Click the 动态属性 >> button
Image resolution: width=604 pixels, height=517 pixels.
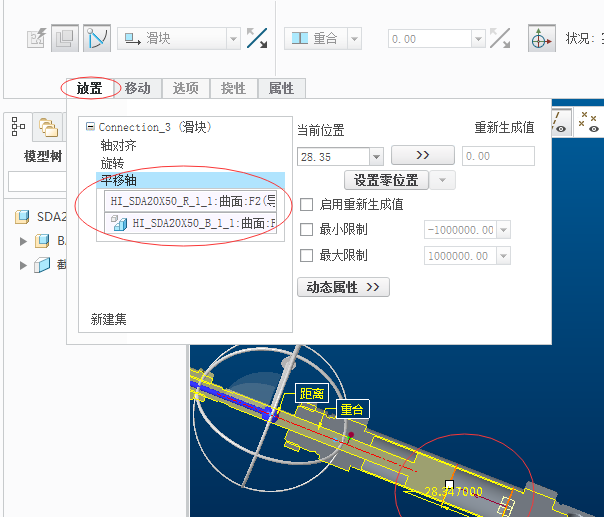pyautogui.click(x=343, y=287)
